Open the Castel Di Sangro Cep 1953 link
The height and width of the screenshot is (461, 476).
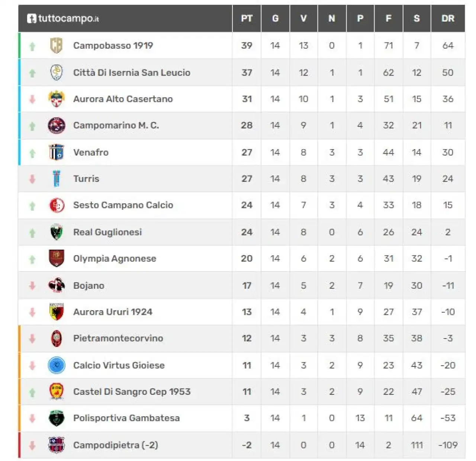click(x=132, y=392)
